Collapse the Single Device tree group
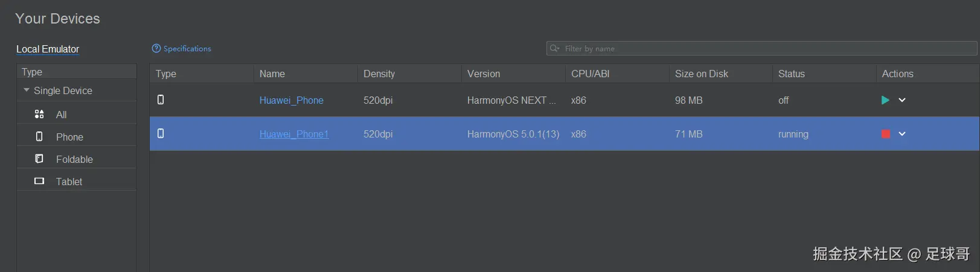Viewport: 980px width, 272px height. (x=27, y=90)
